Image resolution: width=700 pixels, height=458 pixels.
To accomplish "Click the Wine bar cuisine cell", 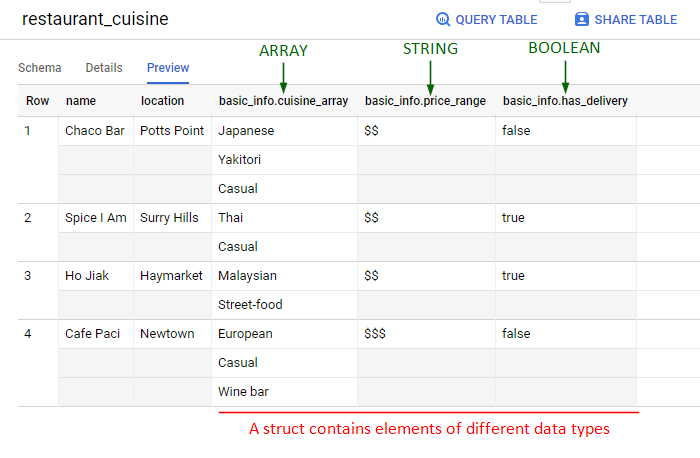I will tap(284, 392).
